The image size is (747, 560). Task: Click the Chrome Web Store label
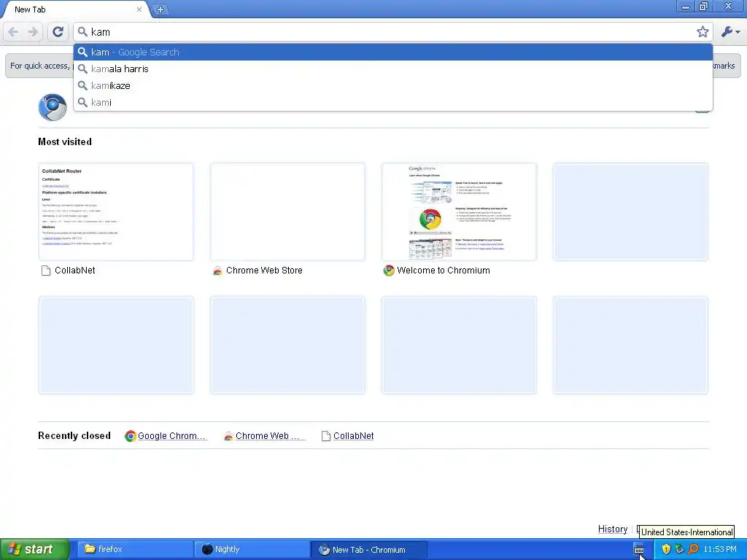coord(264,271)
